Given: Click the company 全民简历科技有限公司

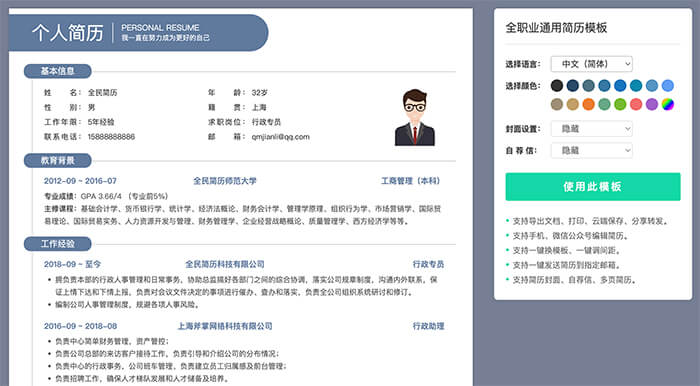Looking at the screenshot, I should point(225,265).
